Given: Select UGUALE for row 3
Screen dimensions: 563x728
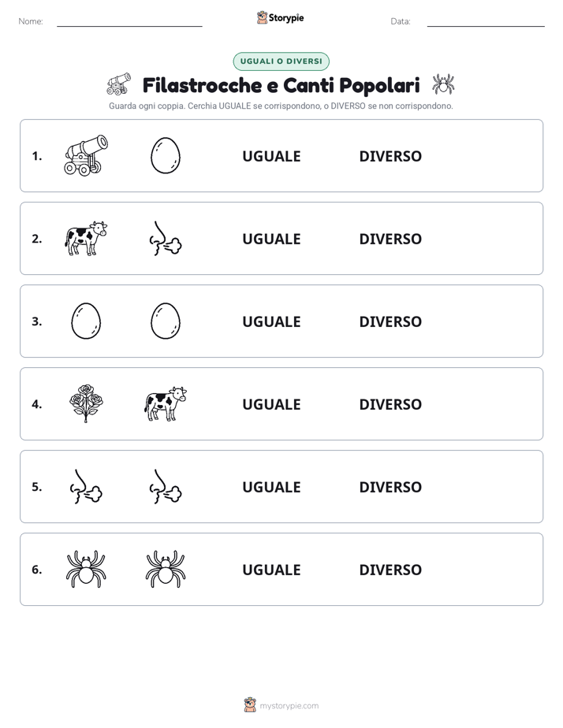Looking at the screenshot, I should [x=271, y=321].
